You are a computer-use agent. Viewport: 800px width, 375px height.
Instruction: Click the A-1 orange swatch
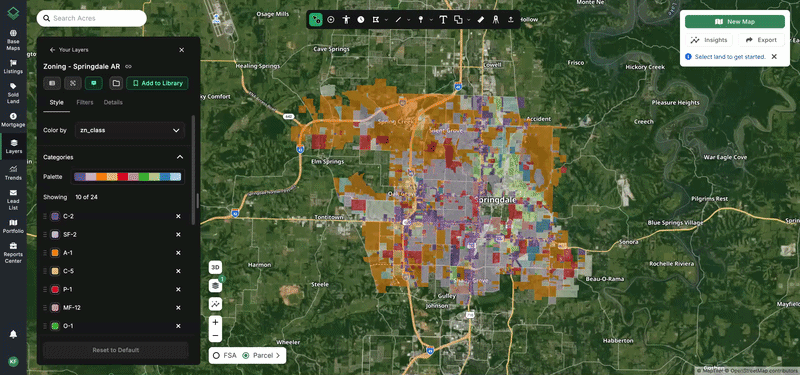tap(55, 253)
